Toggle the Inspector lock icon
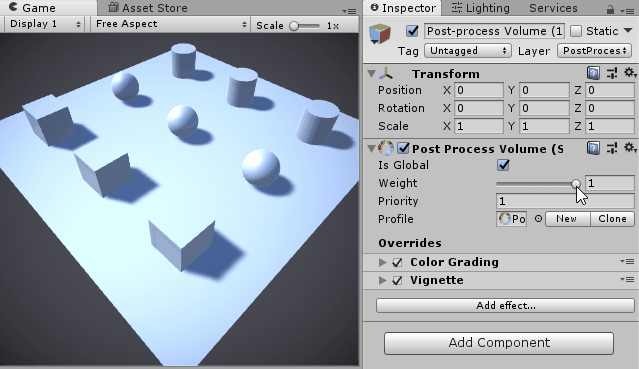The height and width of the screenshot is (369, 639). coord(610,9)
